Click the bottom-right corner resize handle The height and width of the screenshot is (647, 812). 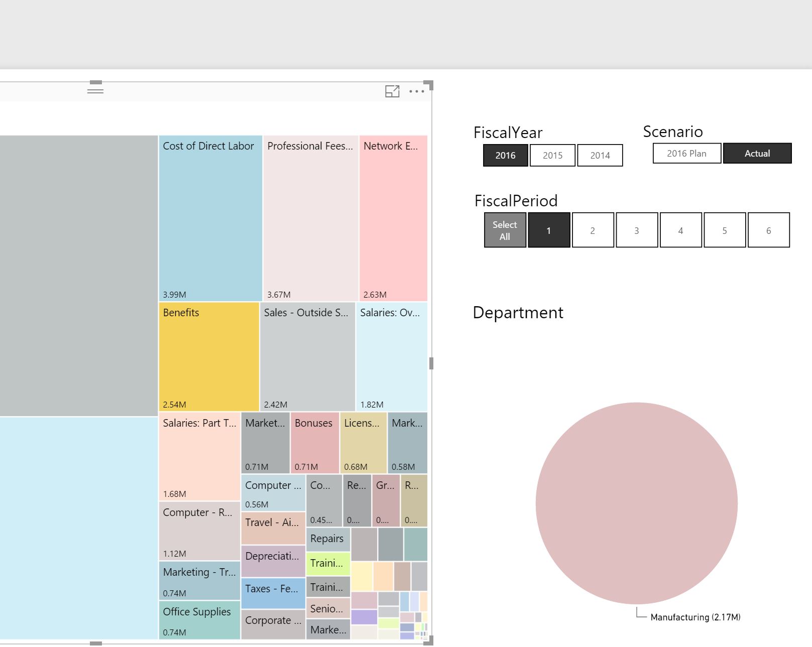click(x=429, y=640)
